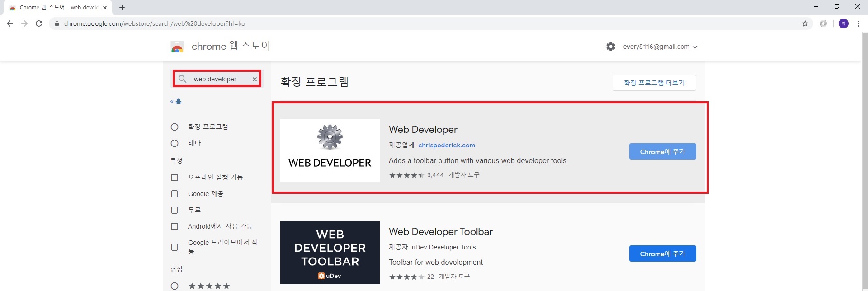Open the purple Chrome profile avatar

click(x=844, y=23)
